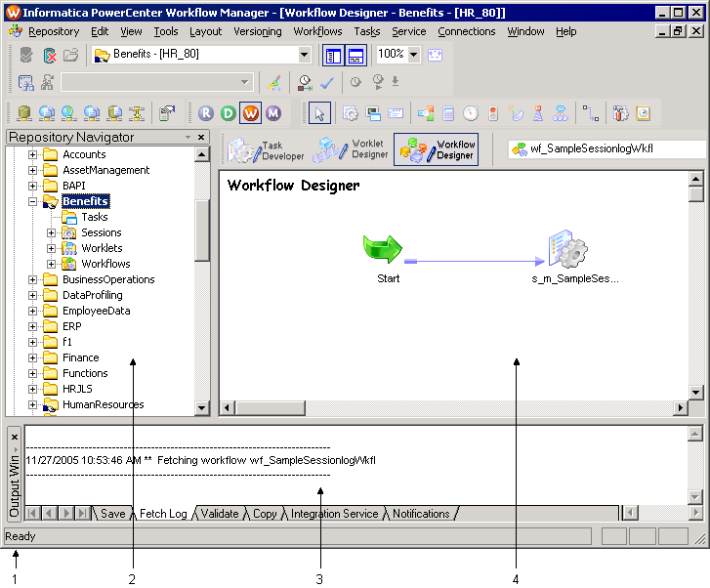
Task: Expand the Sessions node under Benefits
Action: [x=52, y=232]
